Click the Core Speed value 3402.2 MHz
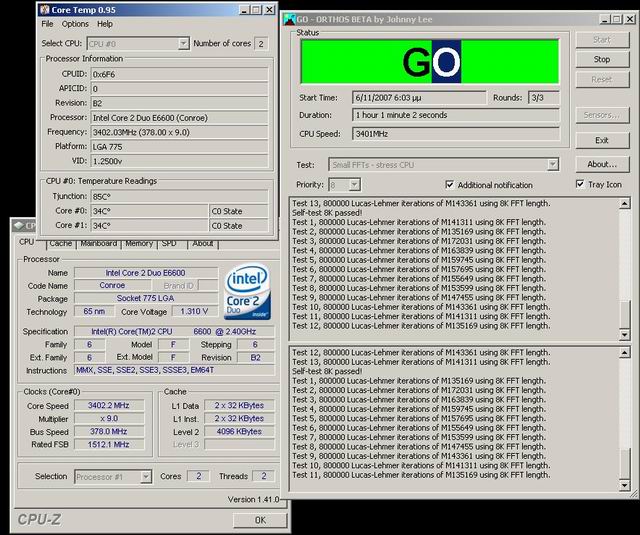The width and height of the screenshot is (640, 535). [109, 406]
